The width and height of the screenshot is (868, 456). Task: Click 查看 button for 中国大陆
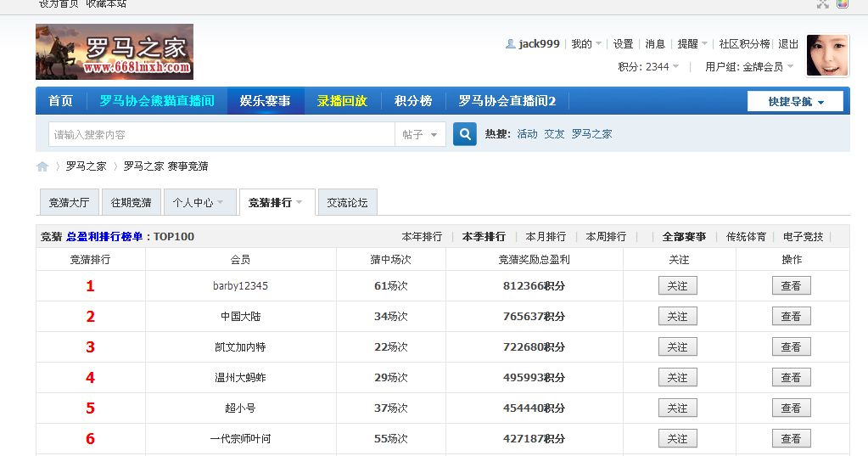pyautogui.click(x=791, y=317)
